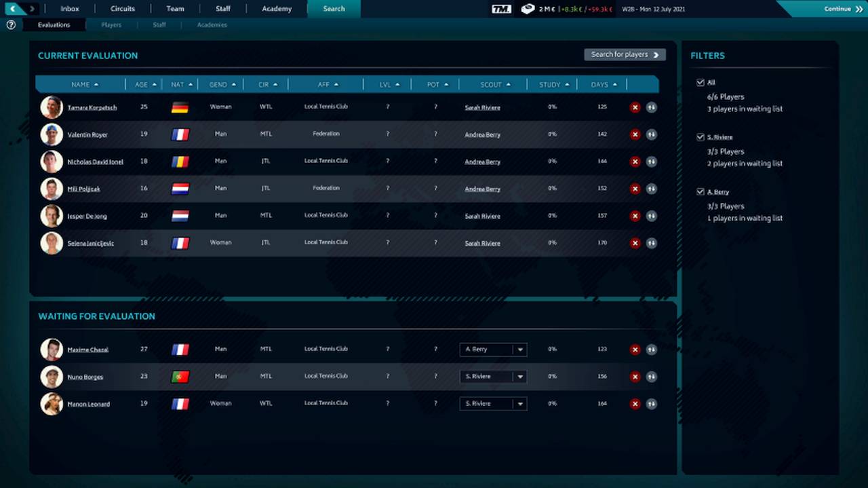
Task: Click the reorder arrows for Manon Leonard
Action: (651, 404)
